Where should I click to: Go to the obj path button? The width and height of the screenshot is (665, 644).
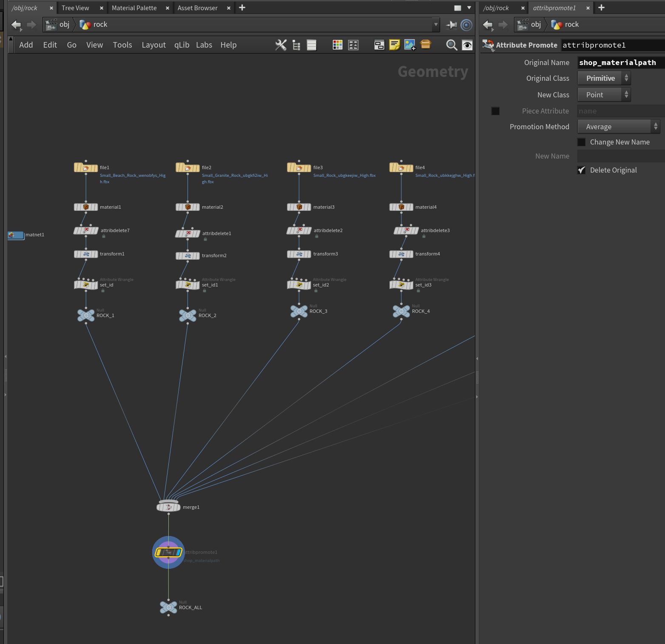[x=59, y=25]
